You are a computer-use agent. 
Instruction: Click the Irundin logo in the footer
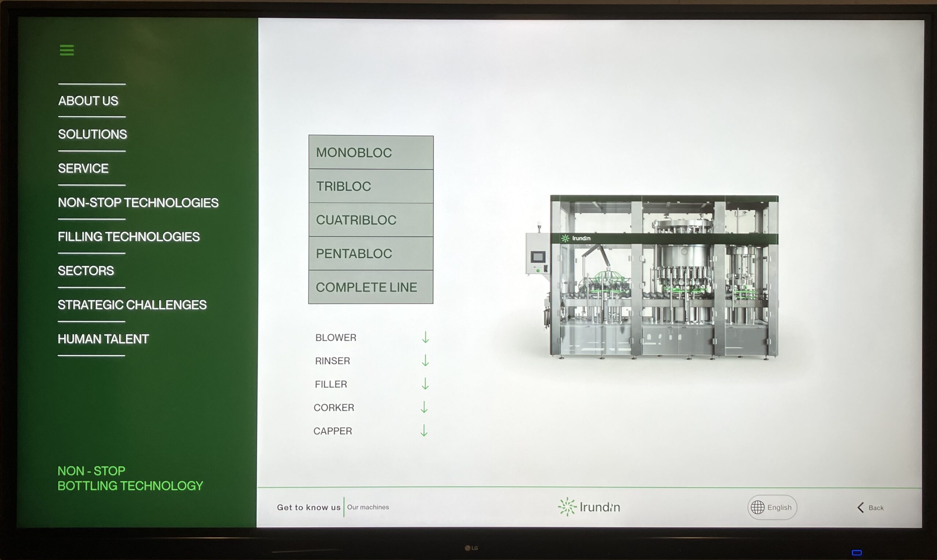(589, 507)
